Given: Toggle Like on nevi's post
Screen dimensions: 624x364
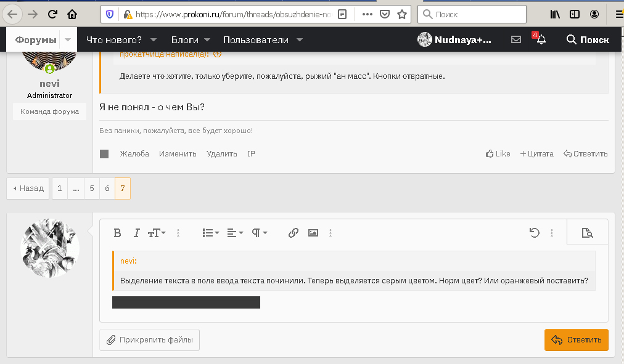Looking at the screenshot, I should (x=497, y=153).
